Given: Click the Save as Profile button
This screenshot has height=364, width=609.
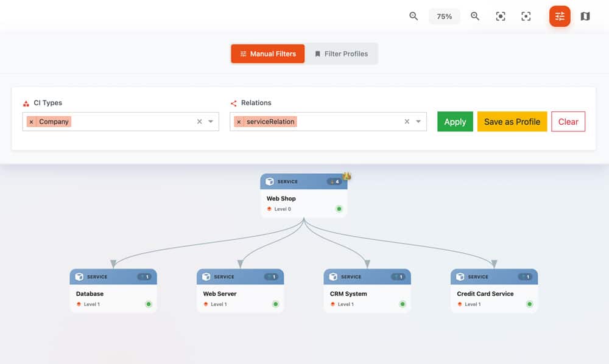Looking at the screenshot, I should (512, 122).
